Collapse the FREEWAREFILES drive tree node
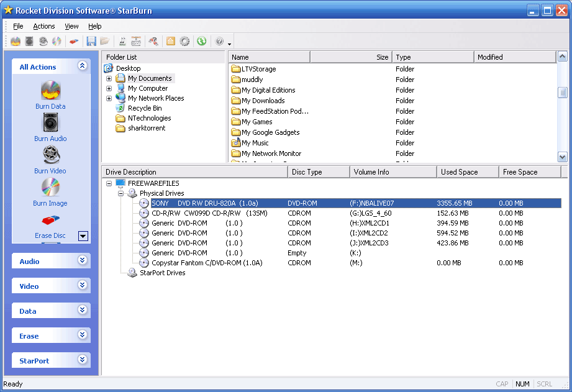 point(109,183)
